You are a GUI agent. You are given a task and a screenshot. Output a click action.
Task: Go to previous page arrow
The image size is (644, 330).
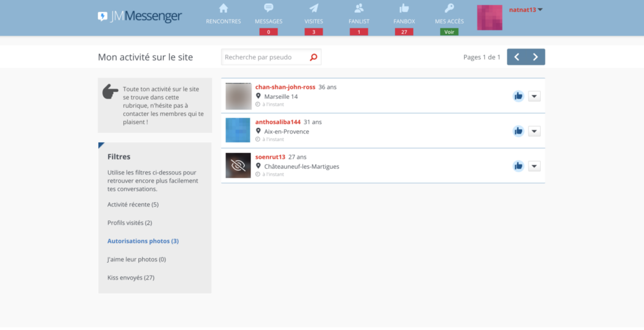[517, 57]
